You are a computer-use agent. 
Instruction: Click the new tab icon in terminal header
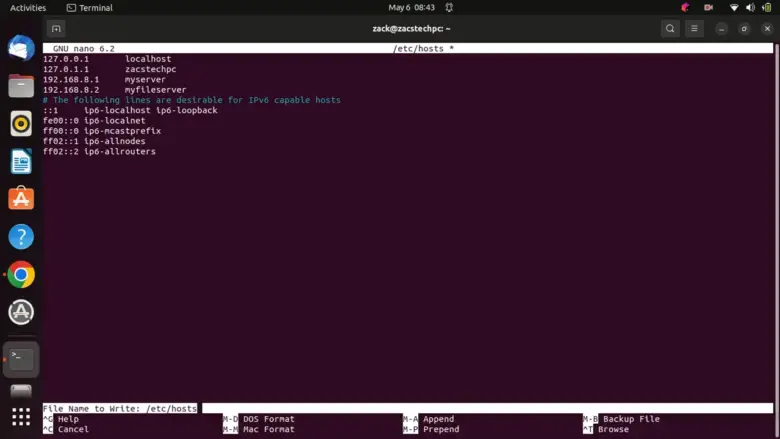tap(56, 29)
